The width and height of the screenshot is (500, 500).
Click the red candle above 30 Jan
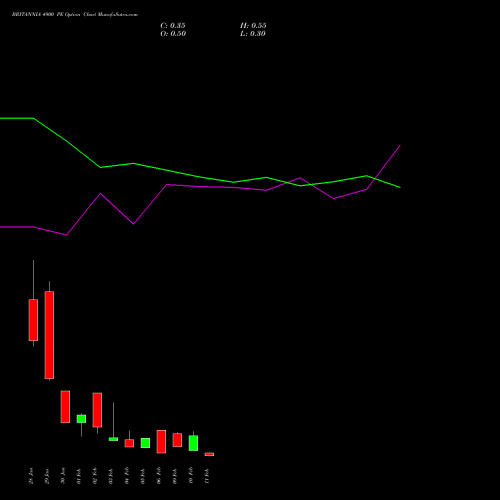pos(65,407)
